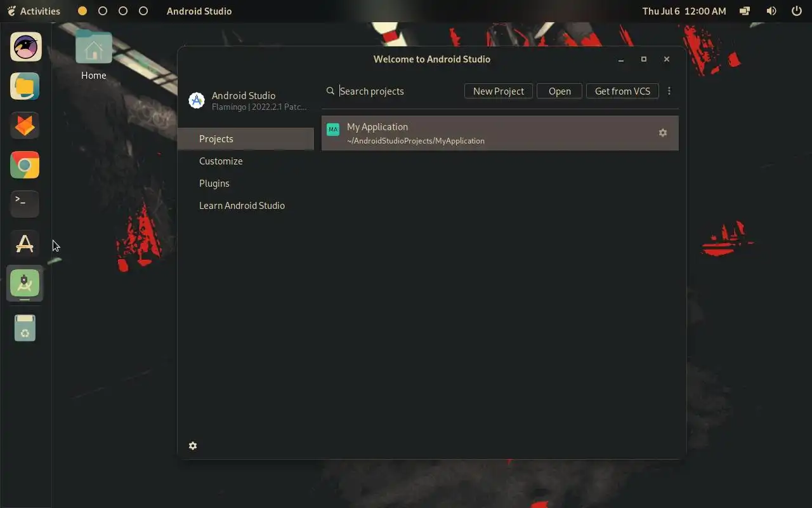812x508 pixels.
Task: Minimize the Welcome to Android Studio window
Action: 621,59
